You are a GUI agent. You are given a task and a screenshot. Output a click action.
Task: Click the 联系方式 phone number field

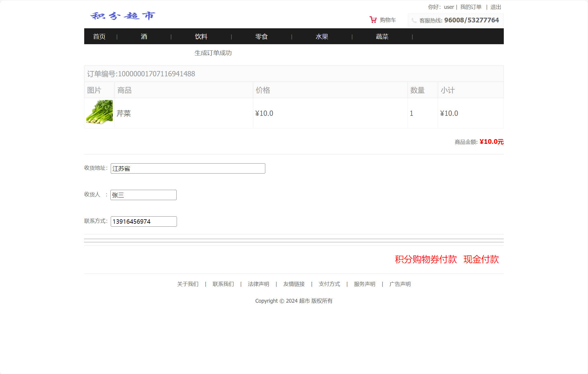point(144,222)
